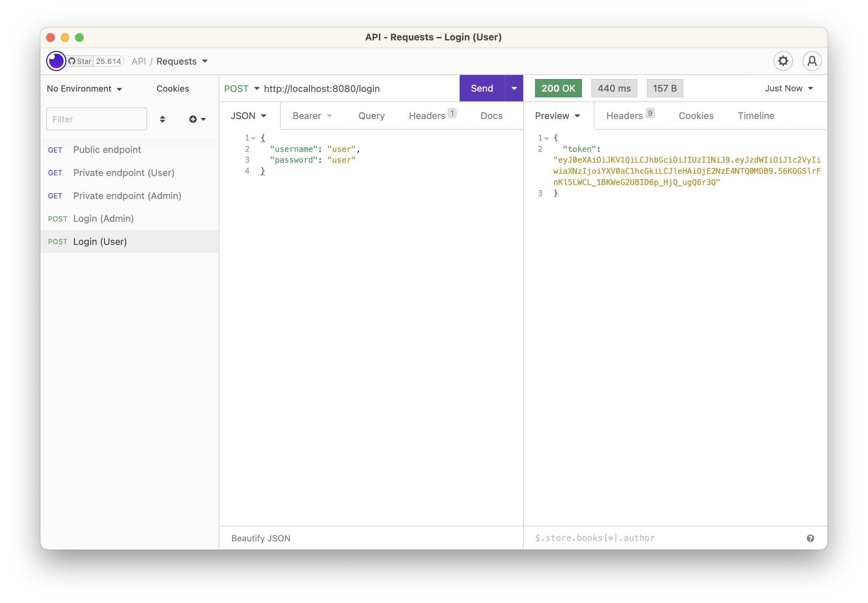Switch to the response Headers tab
Image resolution: width=868 pixels, height=603 pixels.
pos(630,115)
